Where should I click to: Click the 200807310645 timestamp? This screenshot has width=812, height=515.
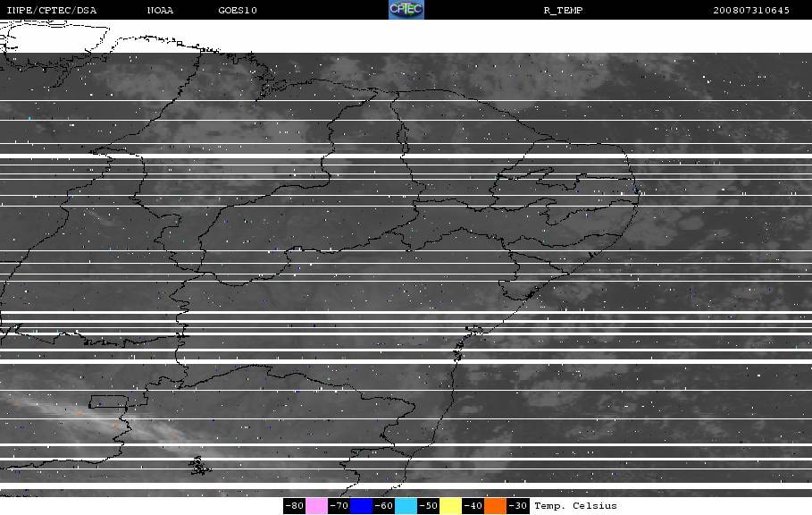point(751,11)
